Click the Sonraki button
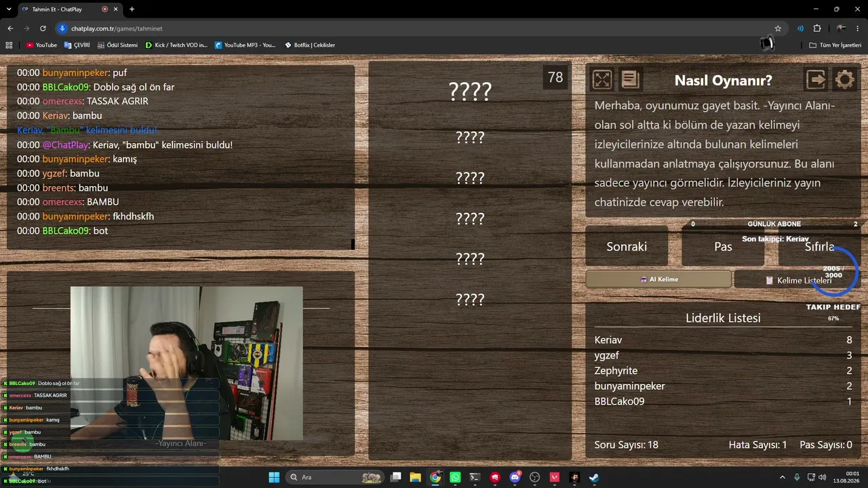Viewport: 868px width, 488px height. click(x=627, y=247)
